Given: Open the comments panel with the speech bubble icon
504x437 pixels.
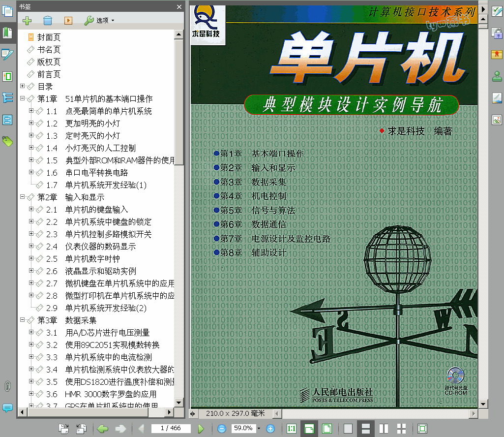Looking at the screenshot, I should 7,407.
